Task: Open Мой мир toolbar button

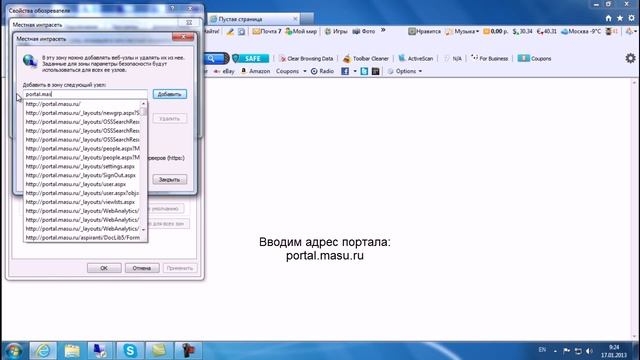Action: (x=301, y=31)
